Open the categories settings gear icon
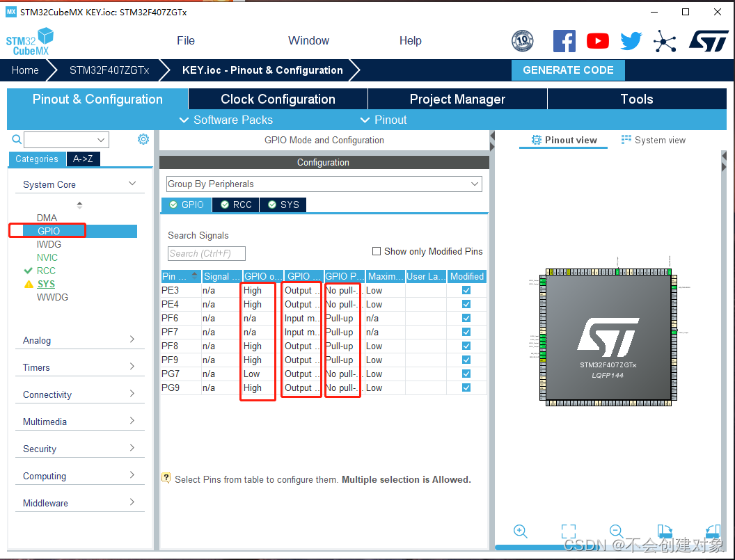 pos(143,139)
